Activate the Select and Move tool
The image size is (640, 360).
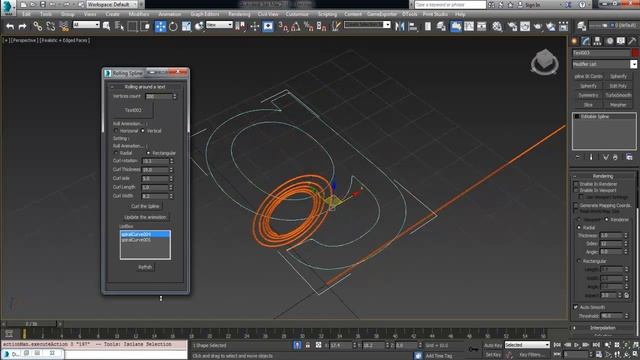160,27
